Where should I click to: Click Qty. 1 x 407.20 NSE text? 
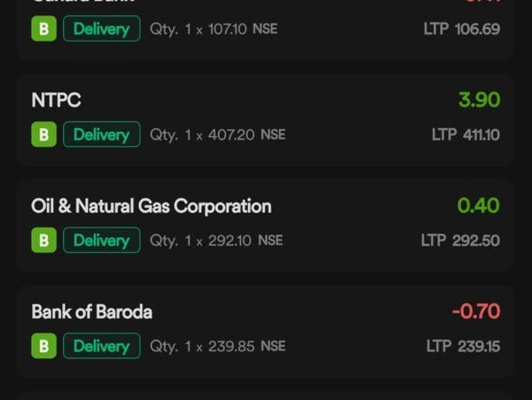click(x=218, y=135)
